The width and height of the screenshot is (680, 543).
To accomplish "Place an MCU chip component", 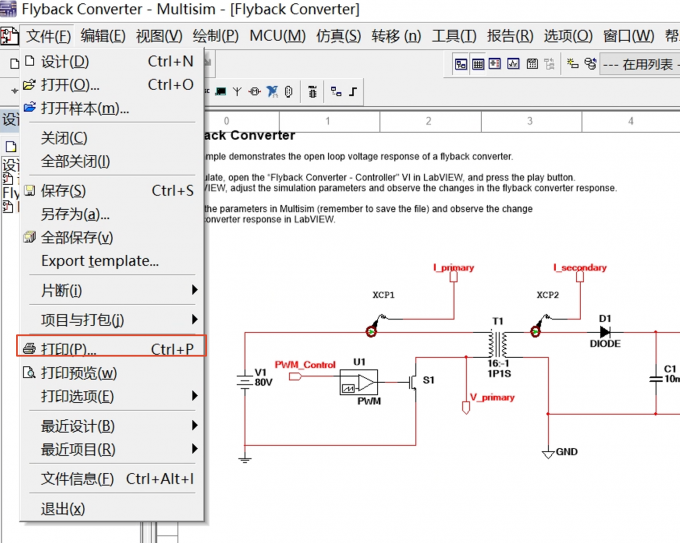I will 312,92.
